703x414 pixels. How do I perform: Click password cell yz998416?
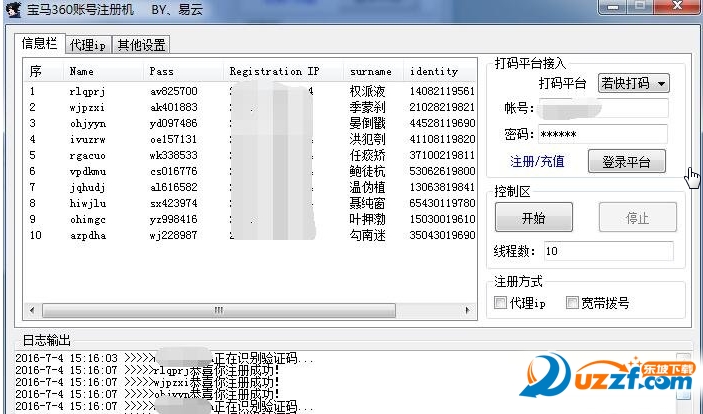tap(174, 219)
